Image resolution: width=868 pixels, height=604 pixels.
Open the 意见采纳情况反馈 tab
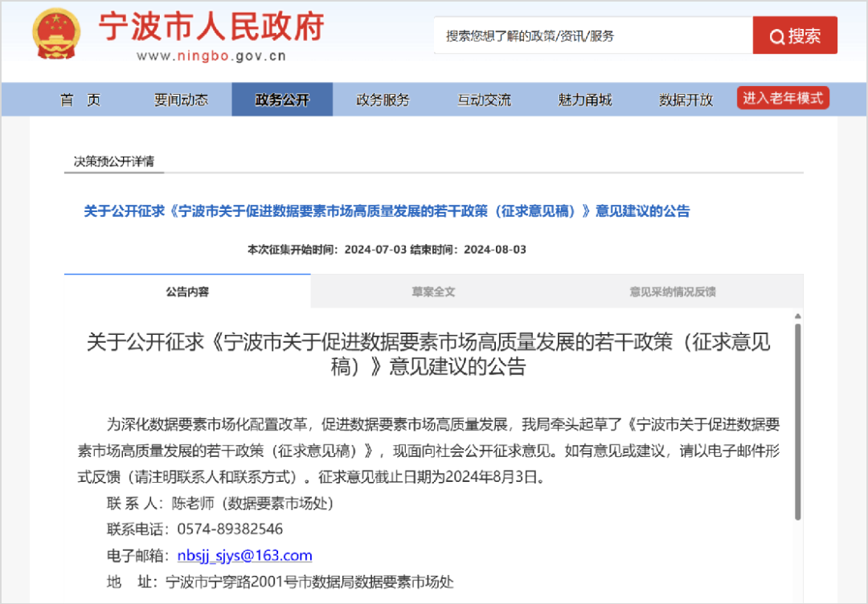click(672, 292)
